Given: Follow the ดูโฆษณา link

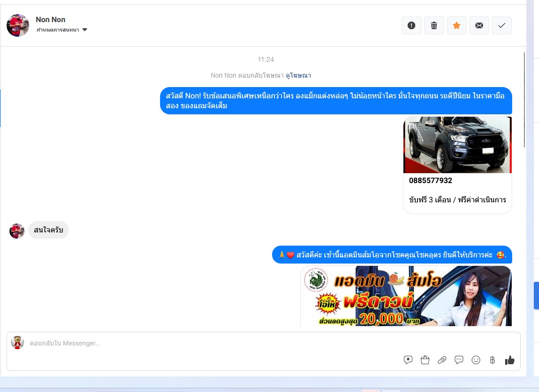Looking at the screenshot, I should [298, 75].
